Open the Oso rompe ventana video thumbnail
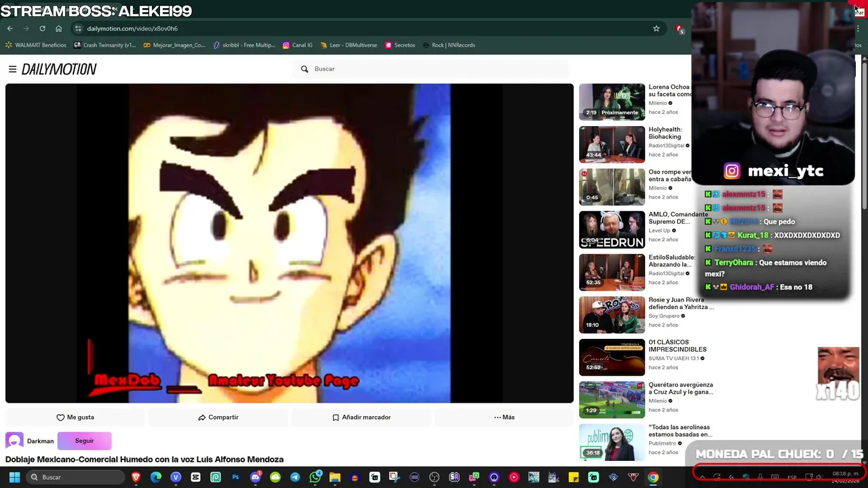Image resolution: width=868 pixels, height=488 pixels. [x=612, y=187]
